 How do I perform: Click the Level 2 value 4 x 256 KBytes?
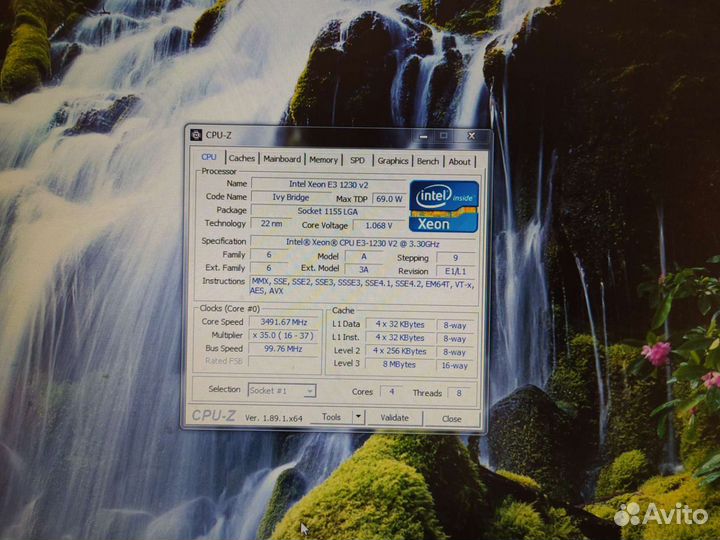[399, 351]
